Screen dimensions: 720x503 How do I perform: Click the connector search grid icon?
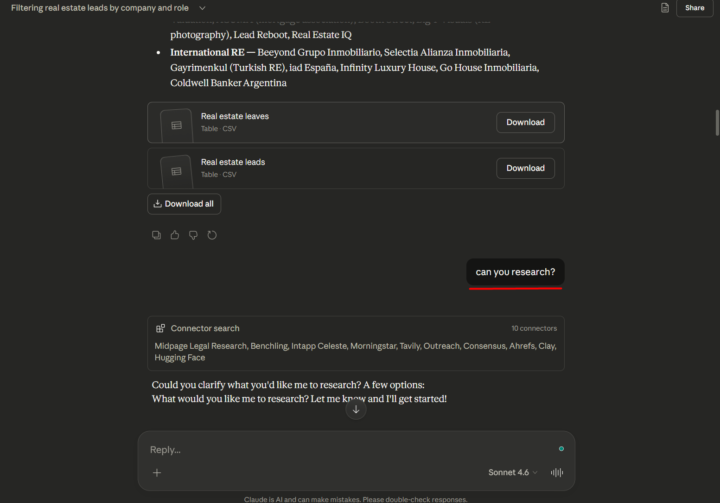click(x=160, y=328)
